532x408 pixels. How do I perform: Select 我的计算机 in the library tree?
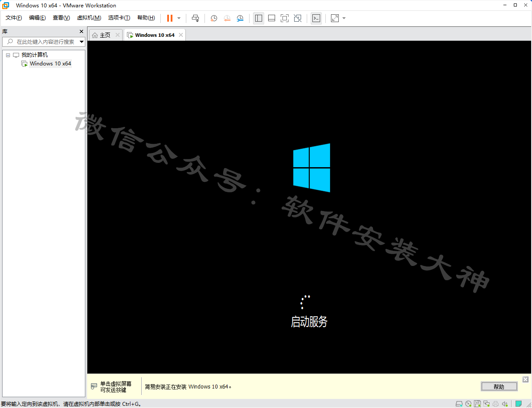pyautogui.click(x=35, y=55)
